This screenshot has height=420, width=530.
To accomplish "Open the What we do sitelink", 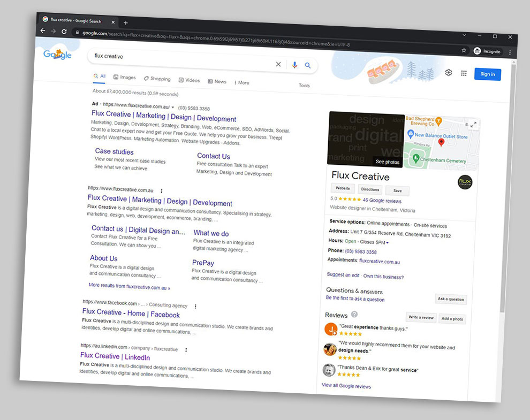I will (211, 233).
